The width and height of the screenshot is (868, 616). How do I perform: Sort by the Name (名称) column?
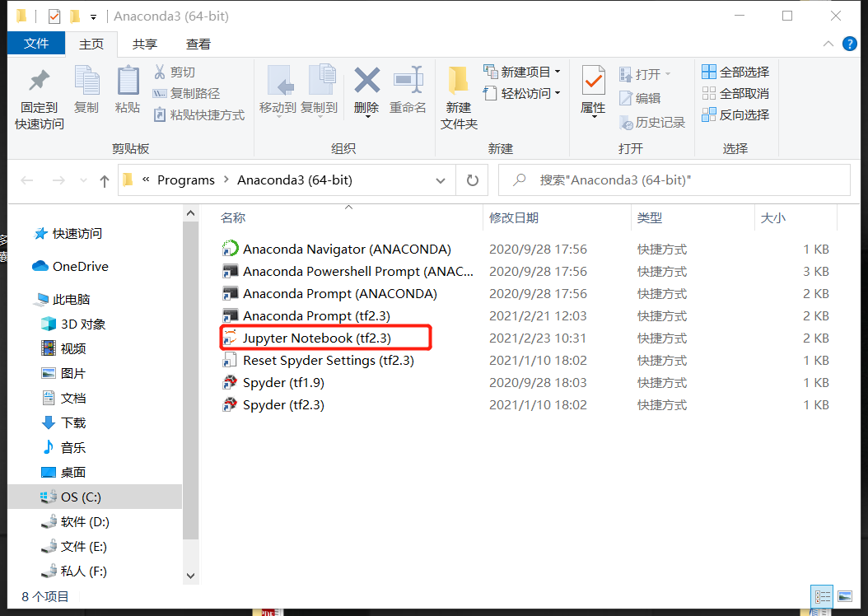pos(233,218)
